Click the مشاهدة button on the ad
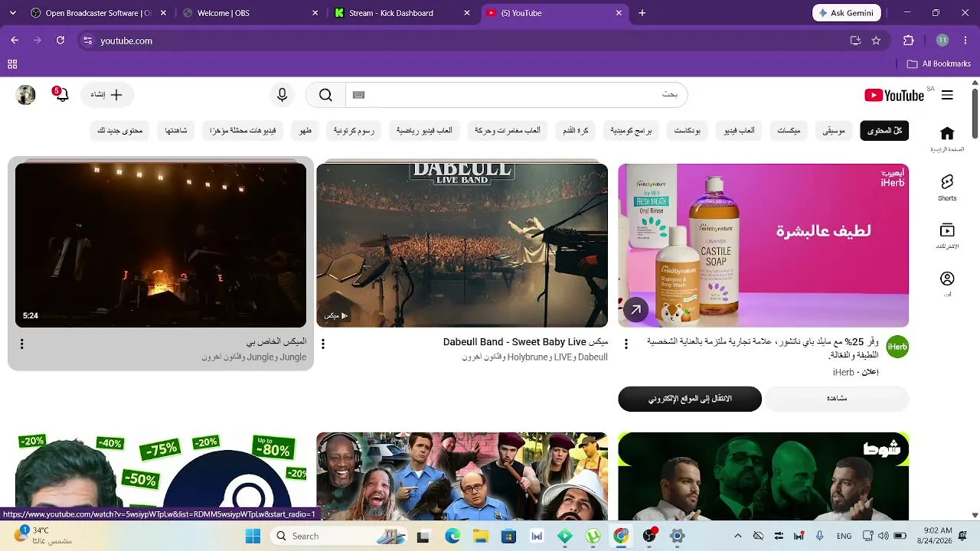980x551 pixels. (837, 399)
